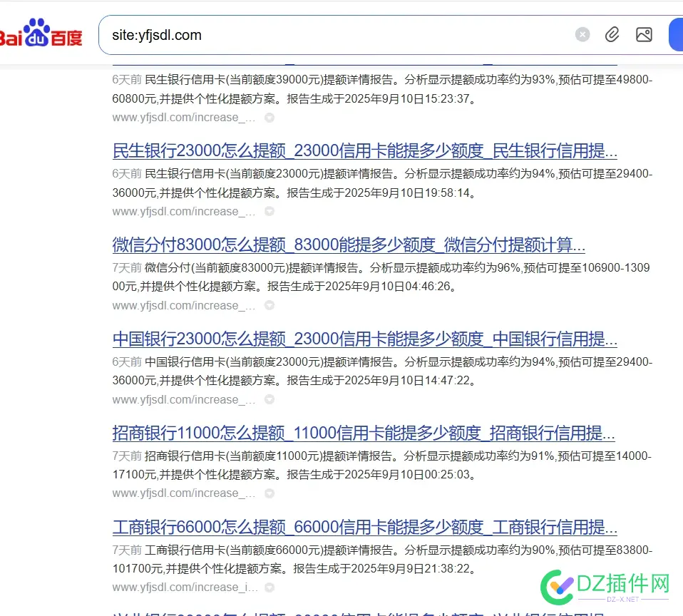
Task: Expand the dropdown beside the 微信分付83000 result URL
Action: 269,305
